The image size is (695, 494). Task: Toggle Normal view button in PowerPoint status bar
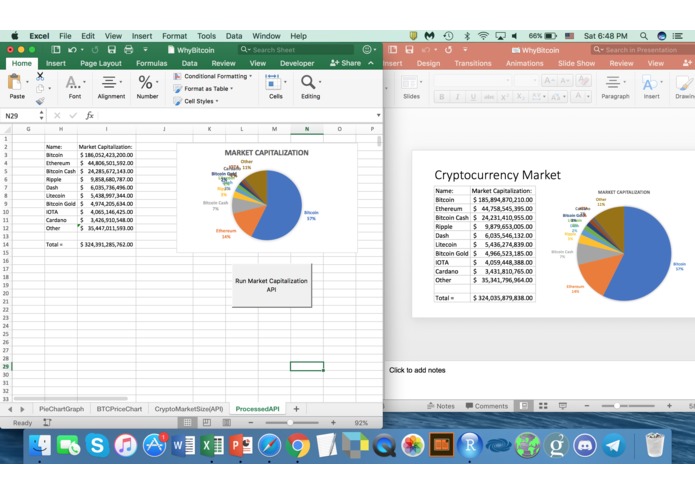(x=523, y=406)
